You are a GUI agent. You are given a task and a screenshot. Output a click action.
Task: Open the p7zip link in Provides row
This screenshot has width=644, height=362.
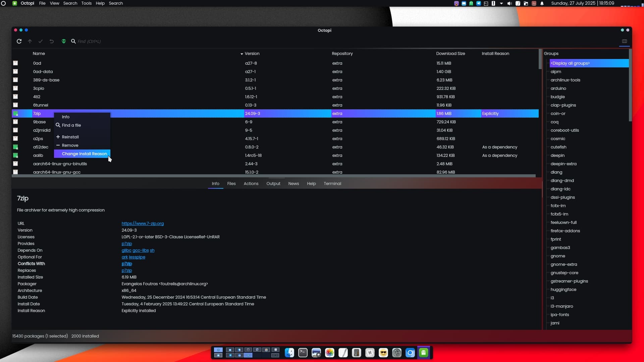(x=127, y=244)
